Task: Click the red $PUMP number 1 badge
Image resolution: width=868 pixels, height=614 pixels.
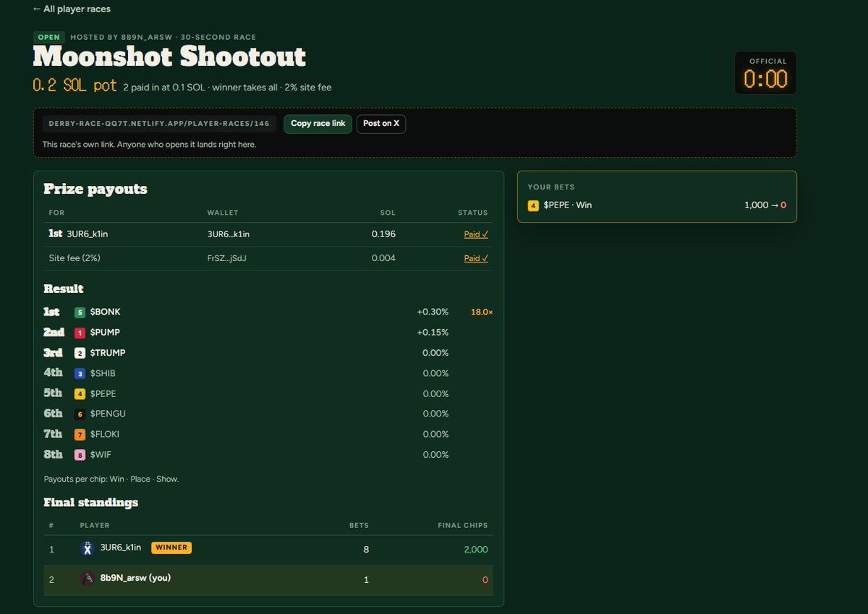Action: point(80,333)
